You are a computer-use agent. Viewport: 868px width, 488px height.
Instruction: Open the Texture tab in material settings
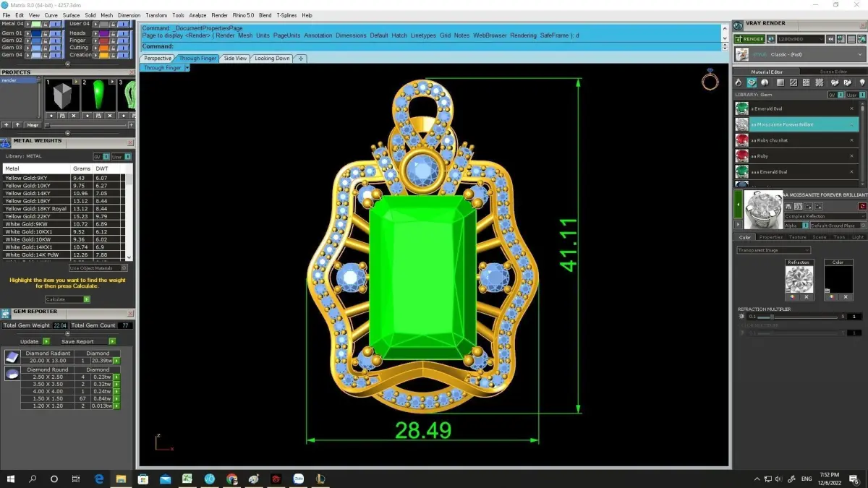tap(797, 237)
